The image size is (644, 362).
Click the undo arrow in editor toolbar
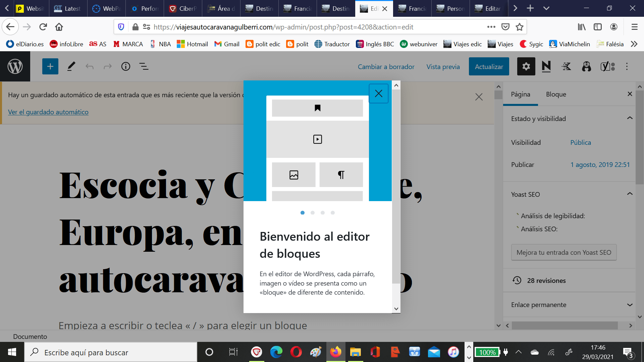click(x=90, y=66)
